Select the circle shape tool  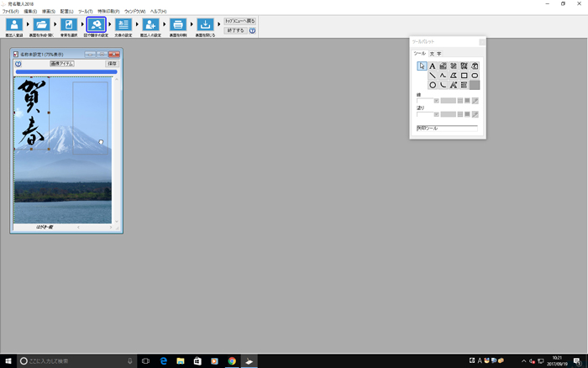click(433, 85)
